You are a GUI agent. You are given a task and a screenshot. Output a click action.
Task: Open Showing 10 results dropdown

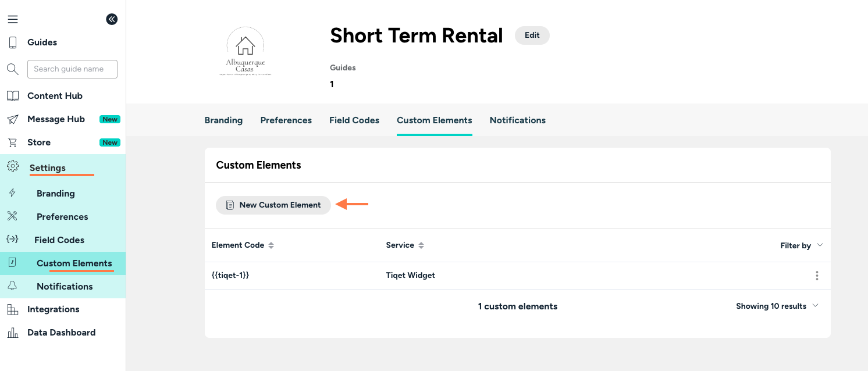click(x=777, y=306)
